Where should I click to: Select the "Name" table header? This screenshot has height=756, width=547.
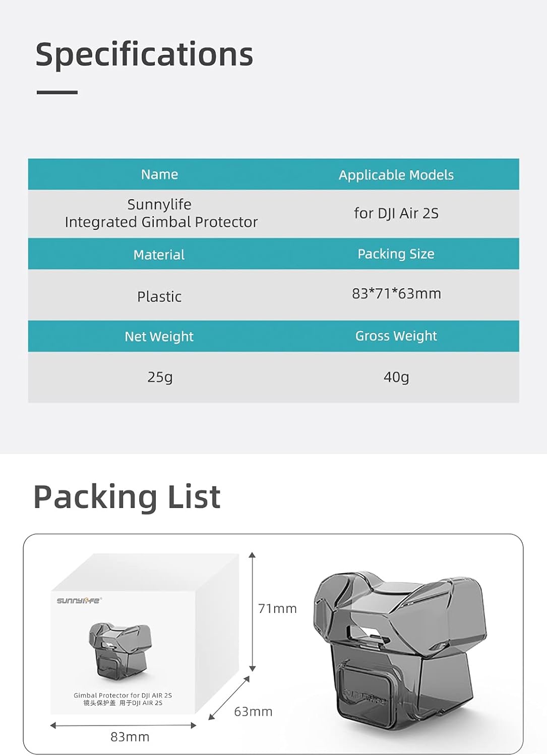(x=159, y=174)
